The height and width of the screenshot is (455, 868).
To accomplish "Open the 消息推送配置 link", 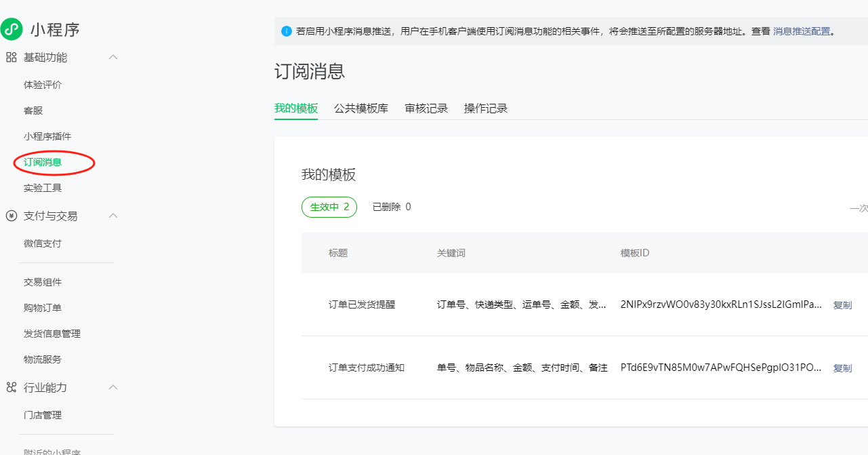I will tap(802, 31).
